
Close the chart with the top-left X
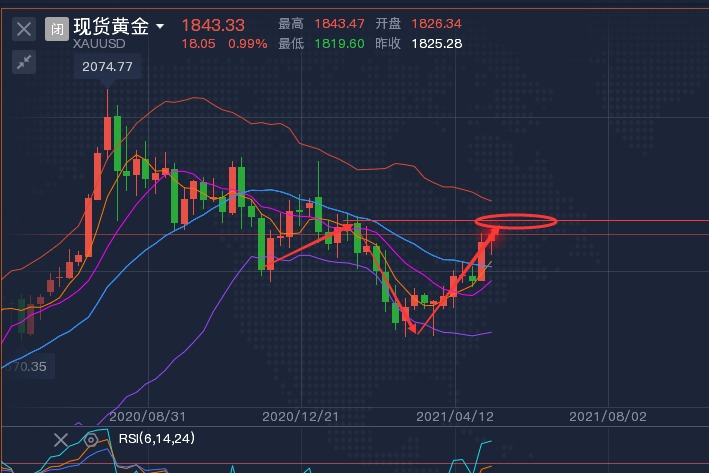click(24, 29)
